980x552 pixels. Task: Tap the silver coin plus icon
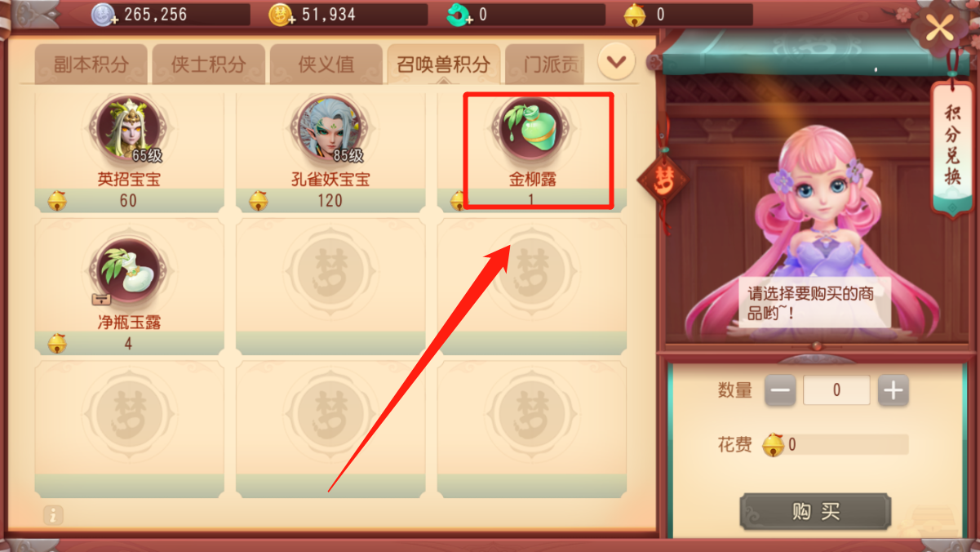tap(104, 15)
